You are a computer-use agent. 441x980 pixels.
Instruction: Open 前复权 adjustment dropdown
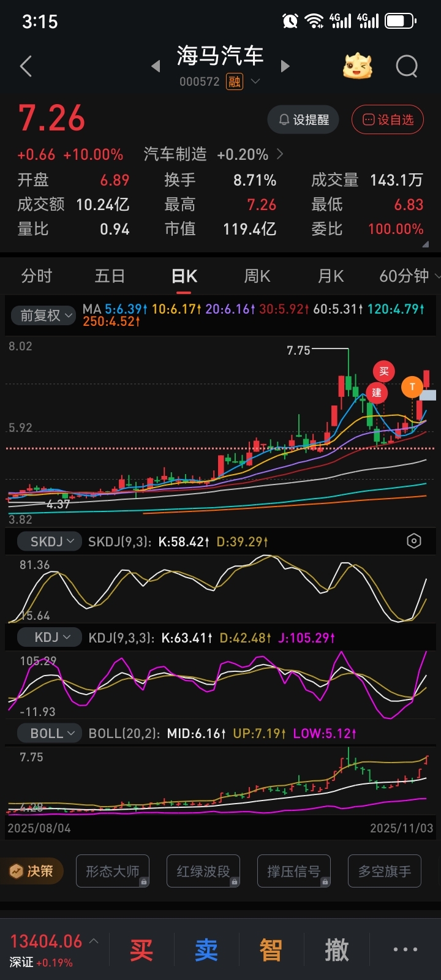pyautogui.click(x=43, y=315)
